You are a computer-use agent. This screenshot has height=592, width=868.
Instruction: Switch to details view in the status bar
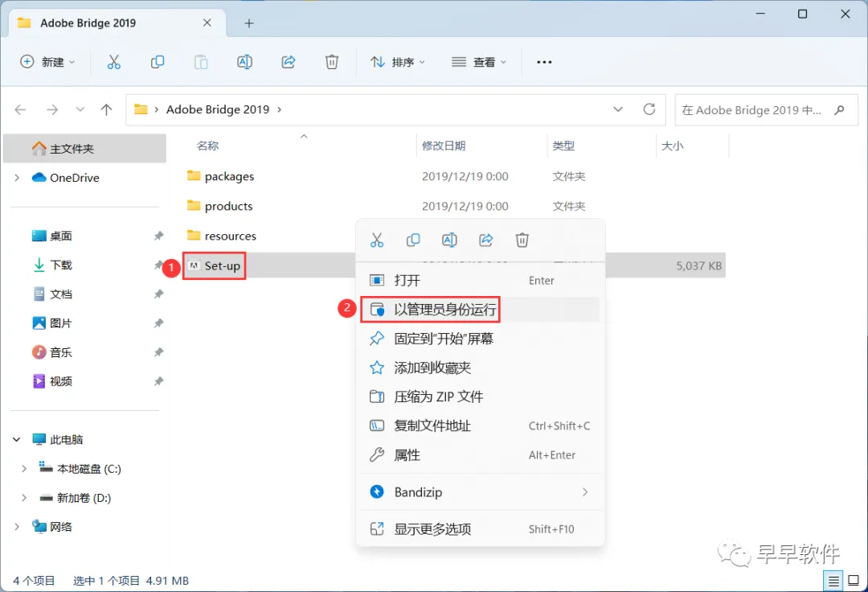coord(833,581)
